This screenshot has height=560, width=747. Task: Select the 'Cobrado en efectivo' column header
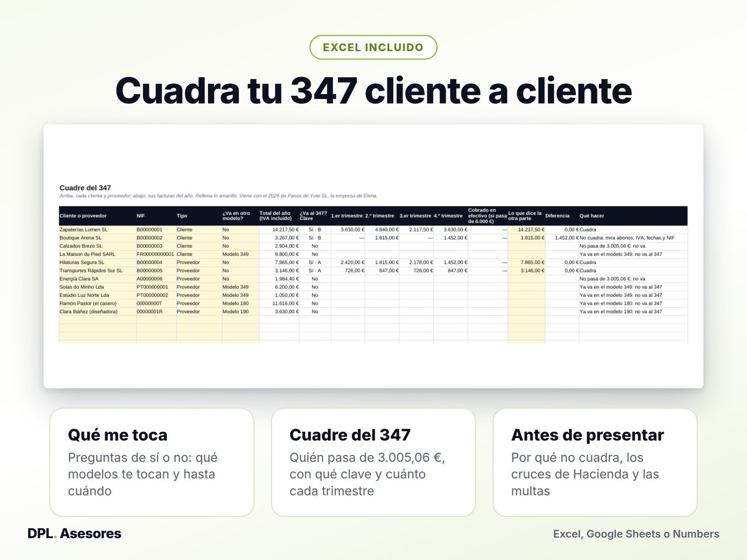[487, 216]
